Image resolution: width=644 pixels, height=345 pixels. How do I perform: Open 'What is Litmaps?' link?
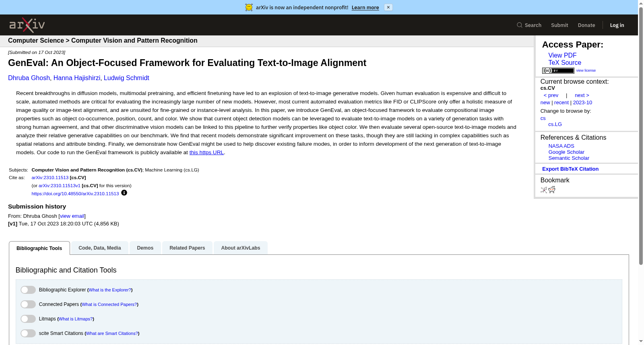[76, 319]
